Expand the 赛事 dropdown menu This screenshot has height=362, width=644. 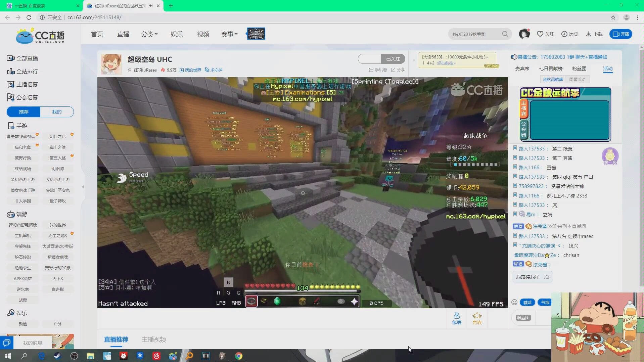click(x=229, y=34)
